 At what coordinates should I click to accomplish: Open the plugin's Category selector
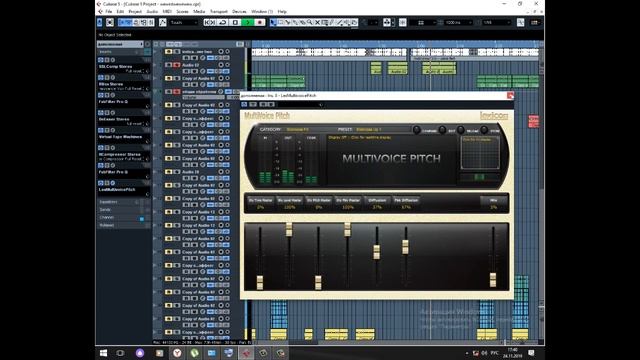298,129
